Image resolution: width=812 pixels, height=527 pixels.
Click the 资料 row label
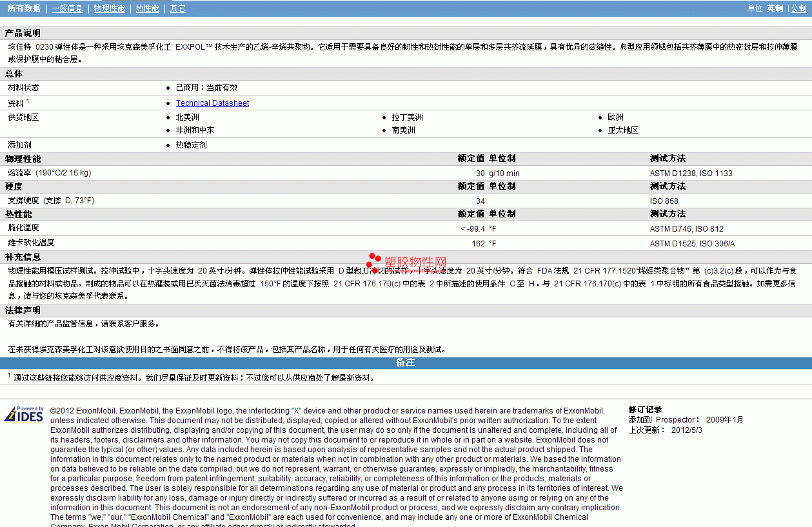[16, 103]
